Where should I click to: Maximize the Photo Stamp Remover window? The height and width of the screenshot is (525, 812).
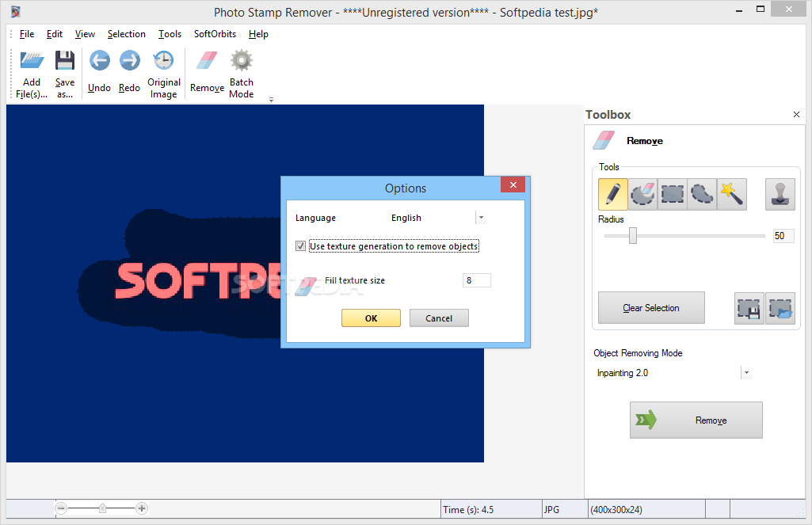coord(761,9)
